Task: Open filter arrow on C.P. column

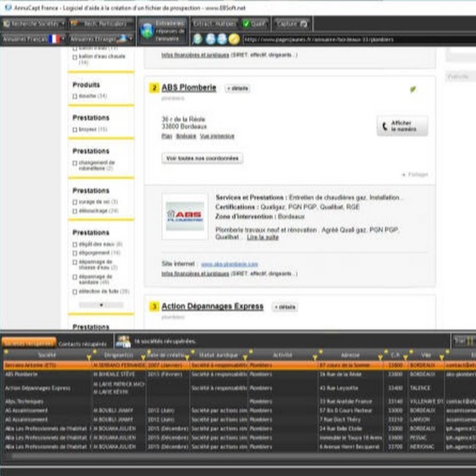Action: pyautogui.click(x=405, y=358)
